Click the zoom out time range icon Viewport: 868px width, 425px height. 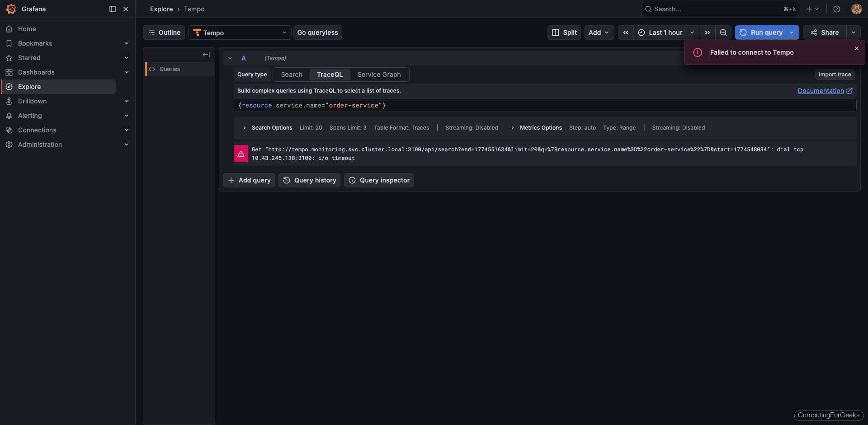point(723,33)
